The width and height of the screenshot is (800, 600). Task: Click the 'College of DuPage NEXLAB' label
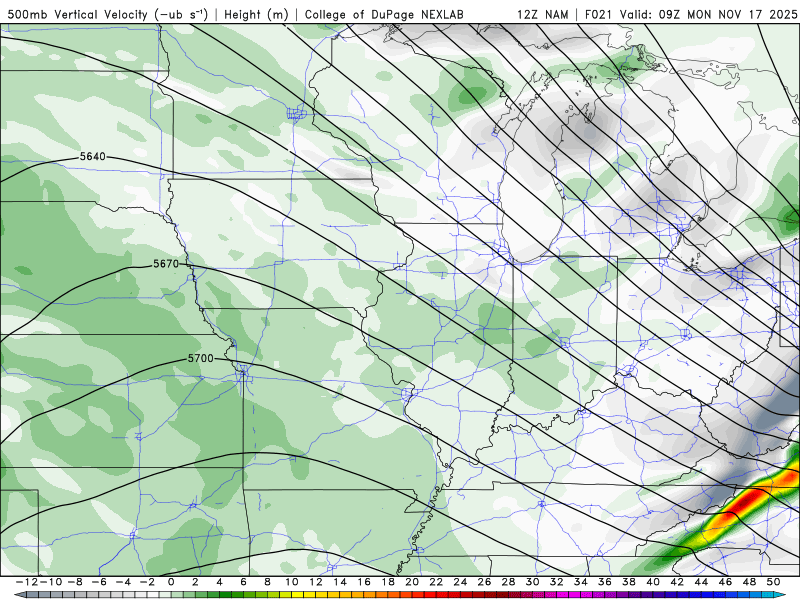pos(384,14)
